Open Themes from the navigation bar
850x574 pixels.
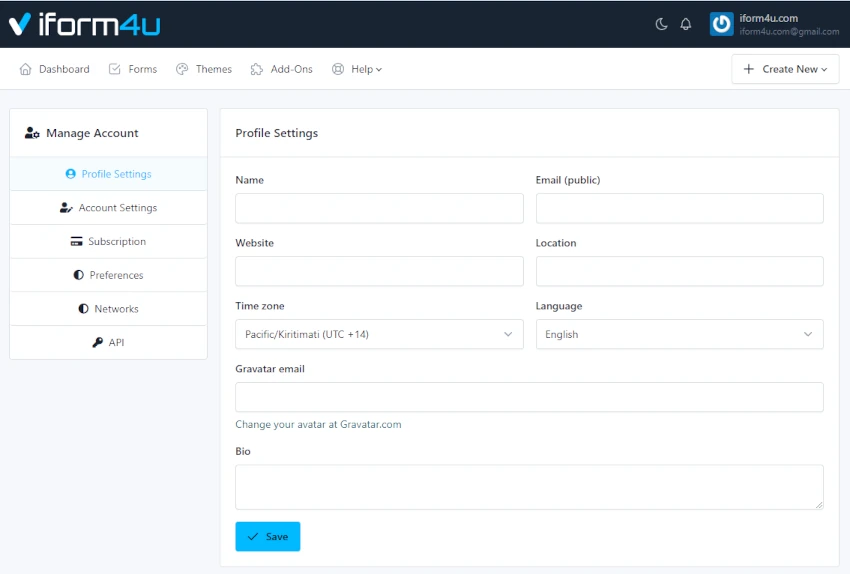(204, 69)
